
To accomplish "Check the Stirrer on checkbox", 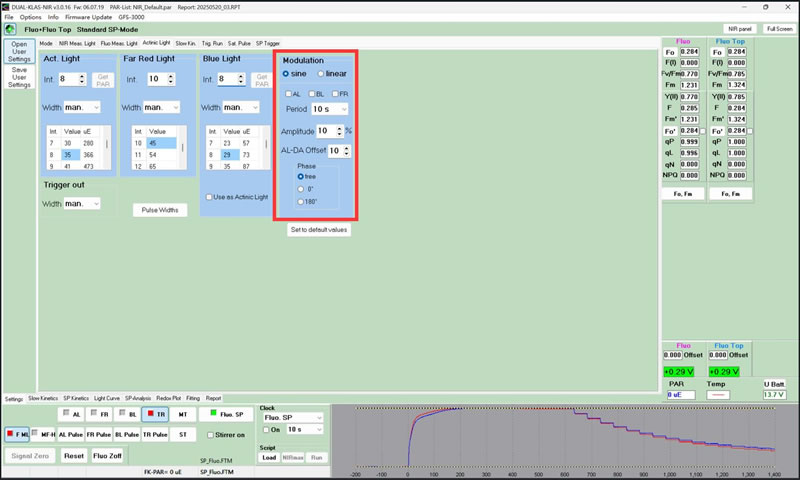I will (209, 435).
